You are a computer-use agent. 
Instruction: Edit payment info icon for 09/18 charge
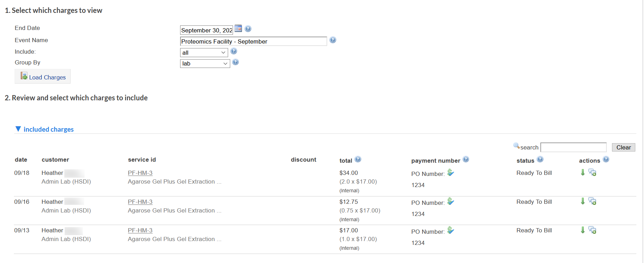tap(451, 172)
